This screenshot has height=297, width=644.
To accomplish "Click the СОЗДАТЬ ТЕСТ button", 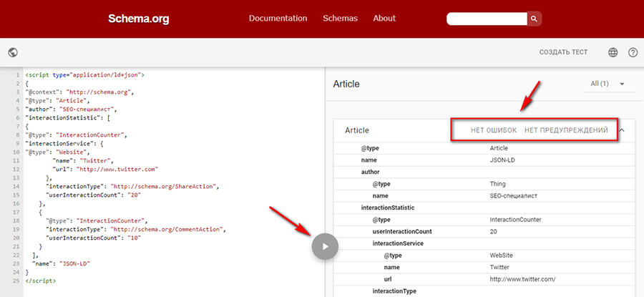I will tap(563, 52).
